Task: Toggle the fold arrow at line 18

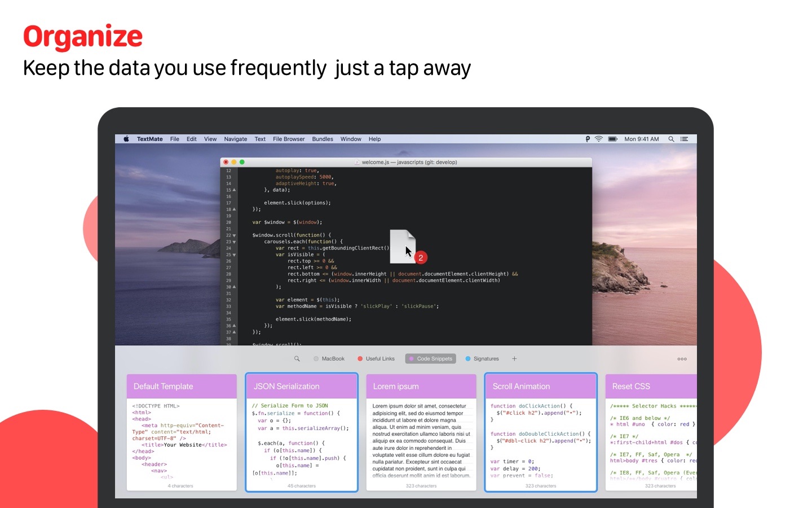Action: [234, 209]
